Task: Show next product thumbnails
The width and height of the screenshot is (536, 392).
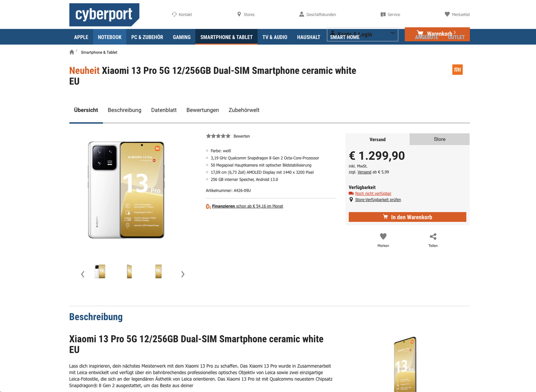Action: [183, 274]
